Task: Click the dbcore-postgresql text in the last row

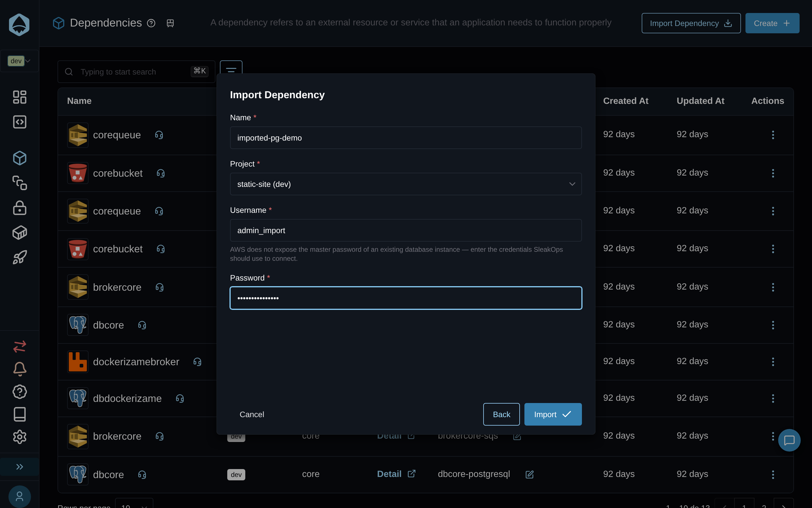Action: [x=474, y=474]
